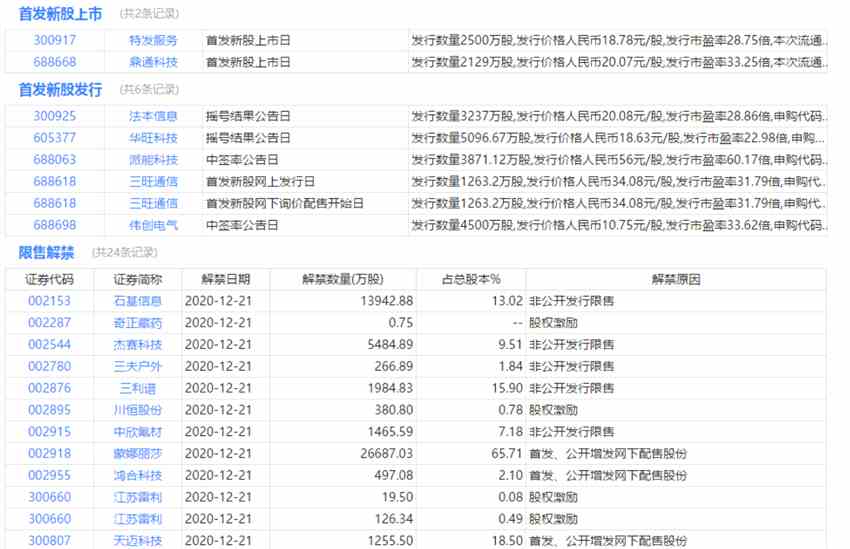The width and height of the screenshot is (850, 549).
Task: Open stock code 300917 link
Action: (x=55, y=40)
